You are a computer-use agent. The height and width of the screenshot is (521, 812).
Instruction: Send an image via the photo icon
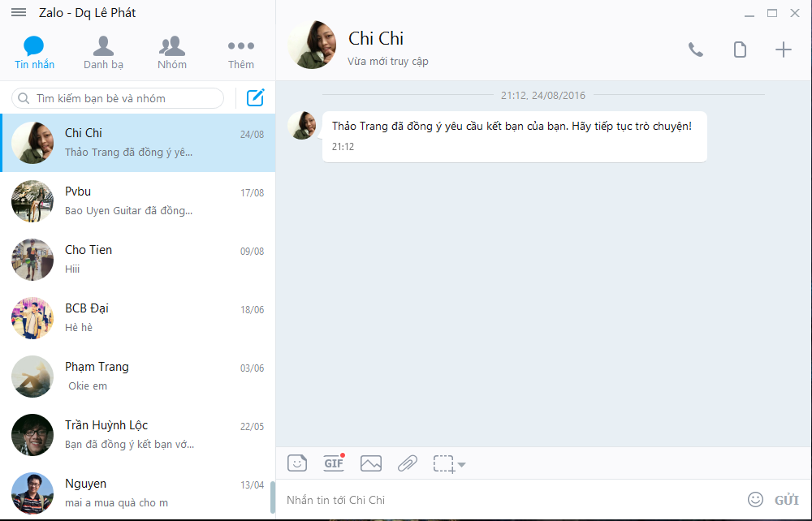tap(370, 463)
